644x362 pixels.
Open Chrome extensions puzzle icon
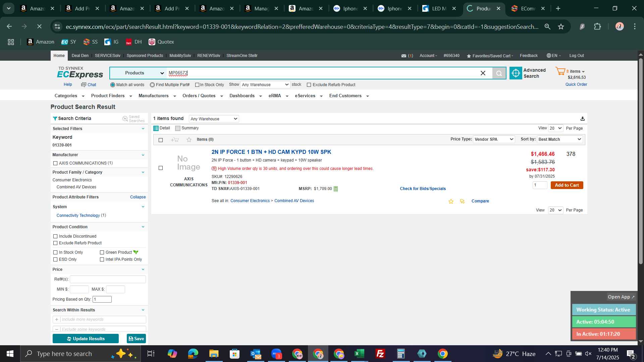click(597, 26)
